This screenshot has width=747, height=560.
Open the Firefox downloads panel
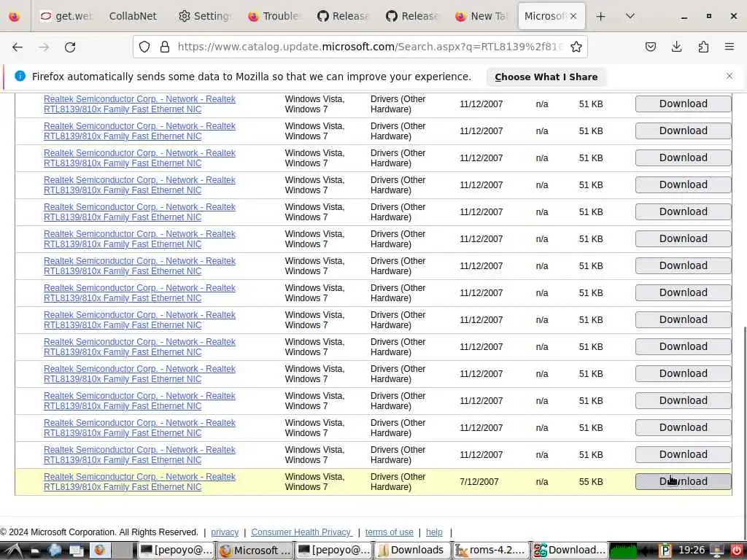(676, 47)
